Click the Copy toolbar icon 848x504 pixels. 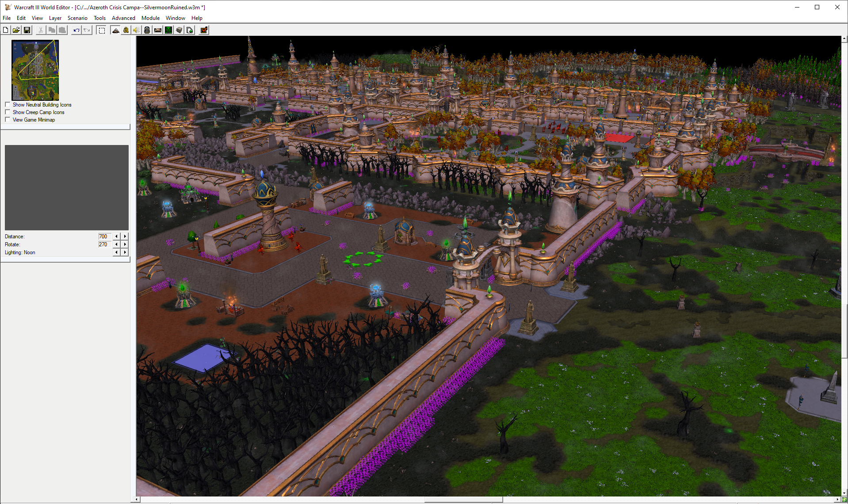pos(52,30)
